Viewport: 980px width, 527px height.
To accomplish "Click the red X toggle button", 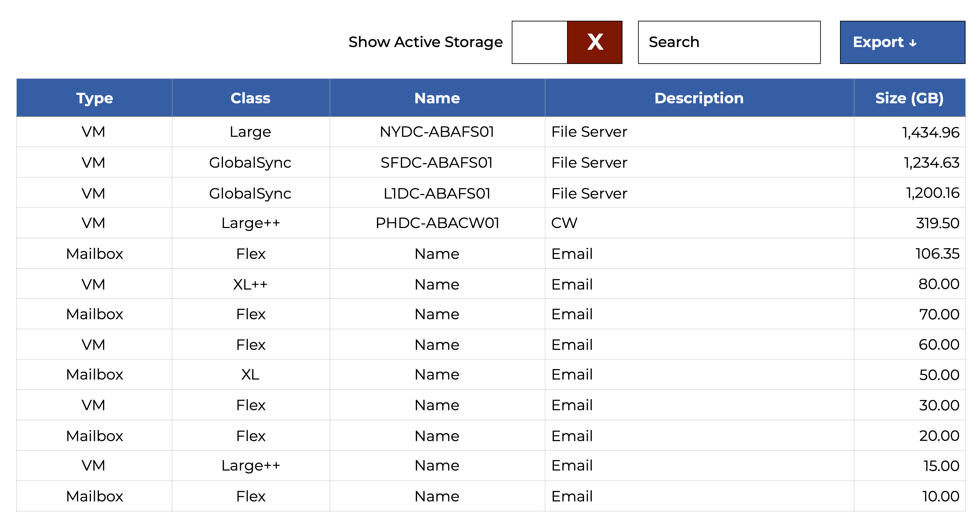I will click(595, 42).
